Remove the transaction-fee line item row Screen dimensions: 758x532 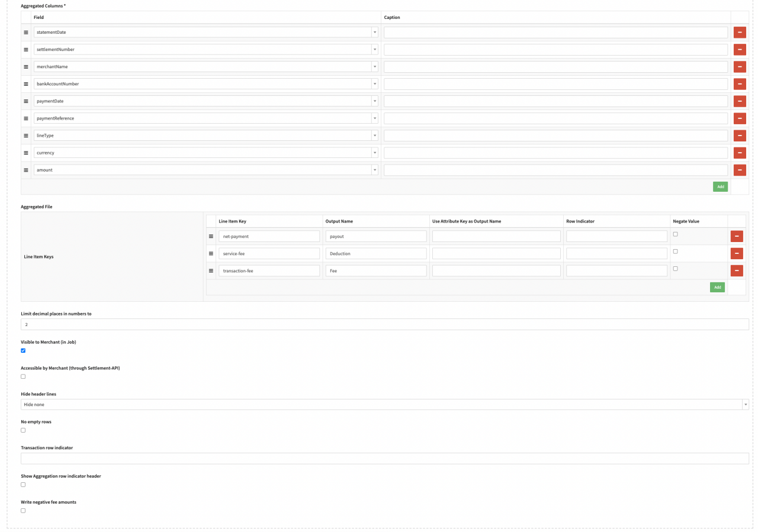[737, 270]
